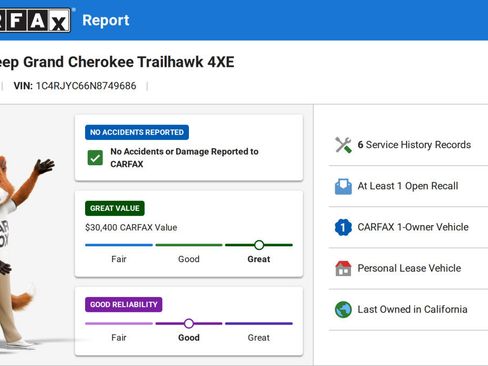This screenshot has height=366, width=488.
Task: Click the green Good segment of value slider
Action: pos(189,245)
